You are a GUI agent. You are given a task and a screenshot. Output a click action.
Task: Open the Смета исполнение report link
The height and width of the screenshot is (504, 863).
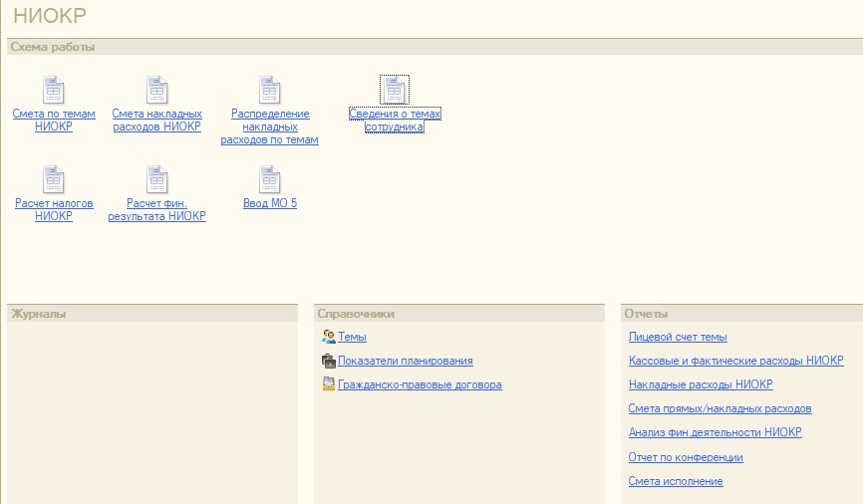pyautogui.click(x=676, y=482)
